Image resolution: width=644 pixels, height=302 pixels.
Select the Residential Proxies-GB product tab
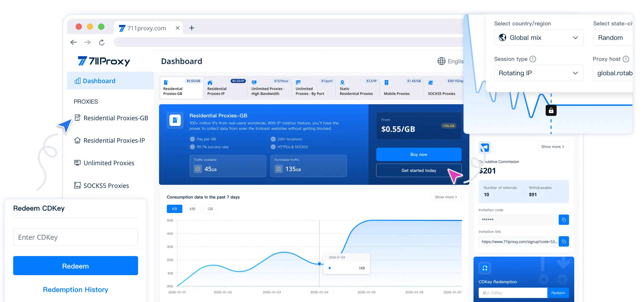pyautogui.click(x=181, y=88)
